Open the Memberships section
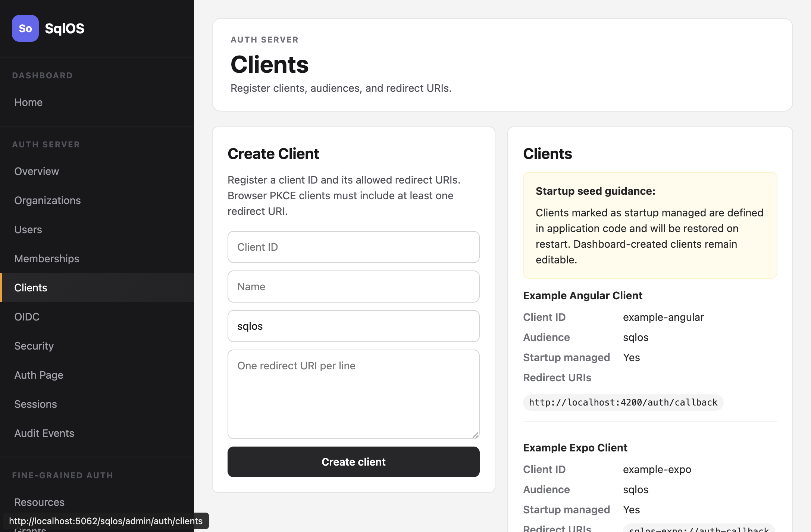The height and width of the screenshot is (532, 811). [x=47, y=259]
